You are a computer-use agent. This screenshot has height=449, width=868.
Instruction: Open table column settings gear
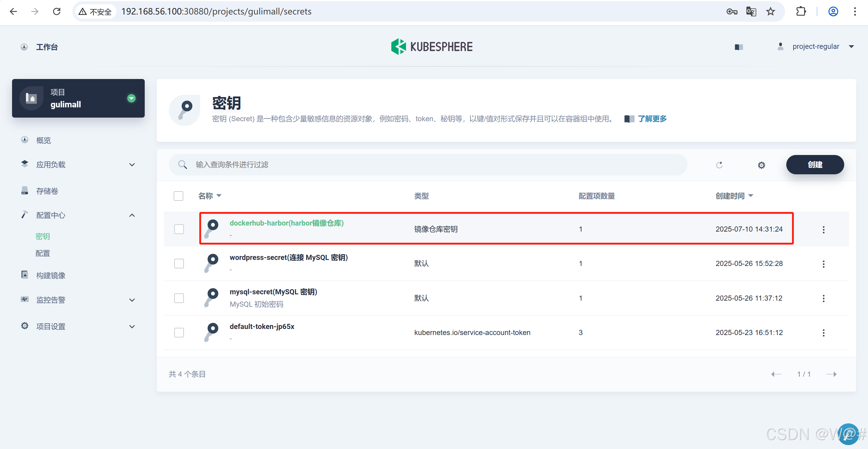coord(761,165)
